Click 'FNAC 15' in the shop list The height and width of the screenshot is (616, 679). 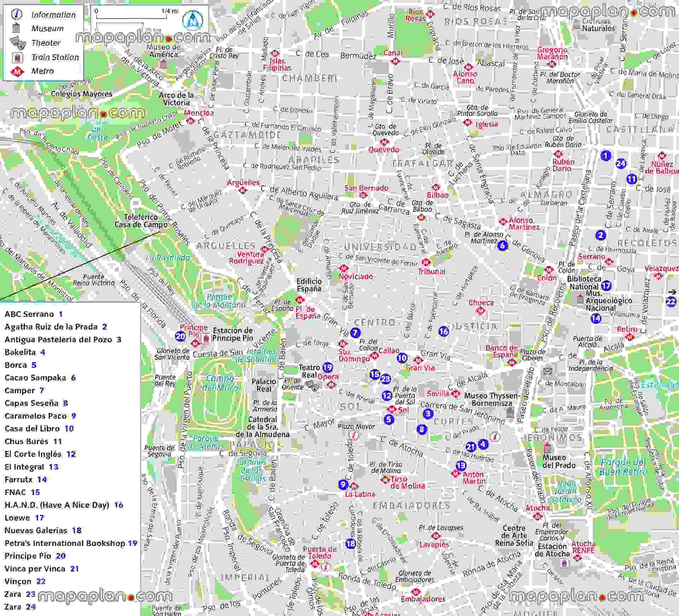pyautogui.click(x=22, y=492)
